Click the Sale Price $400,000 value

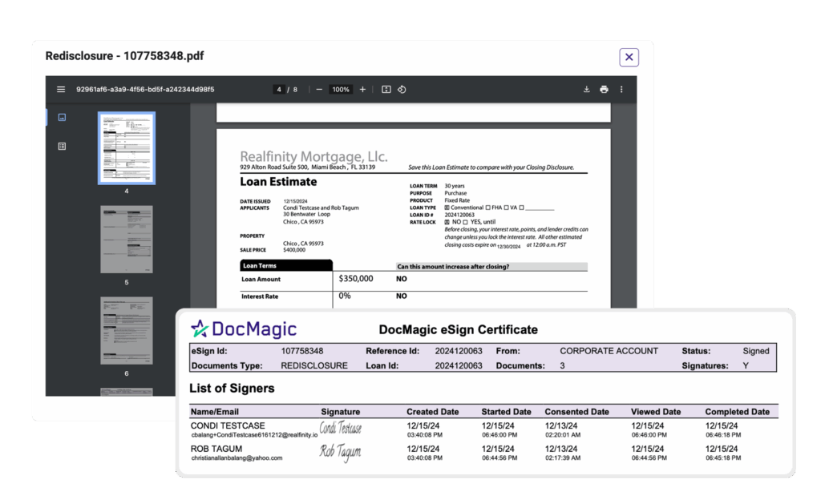point(294,250)
